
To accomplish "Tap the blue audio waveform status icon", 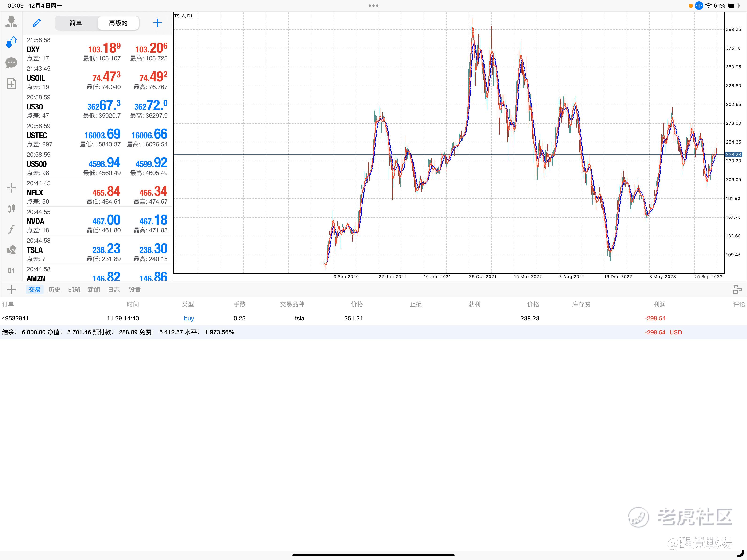I will tap(699, 5).
